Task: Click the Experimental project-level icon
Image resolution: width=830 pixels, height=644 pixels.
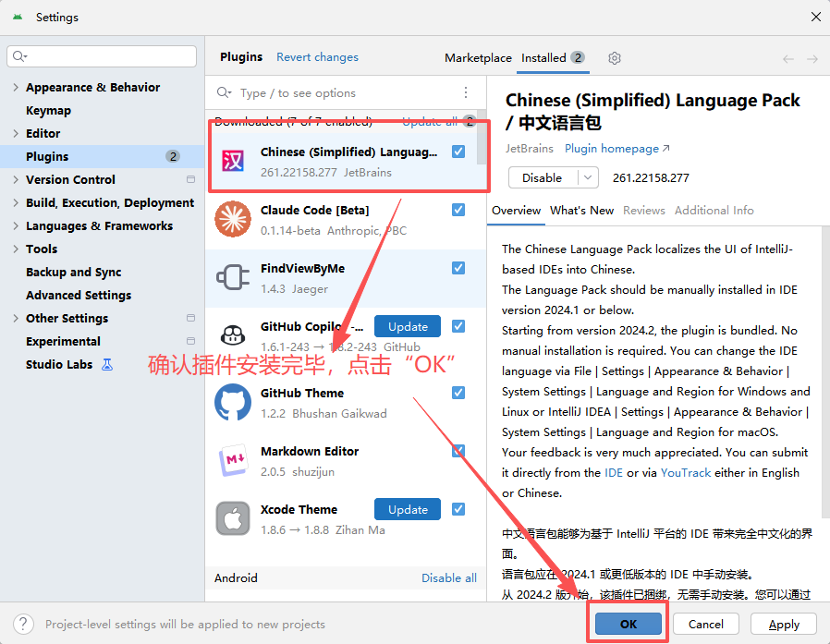Action: 190,341
